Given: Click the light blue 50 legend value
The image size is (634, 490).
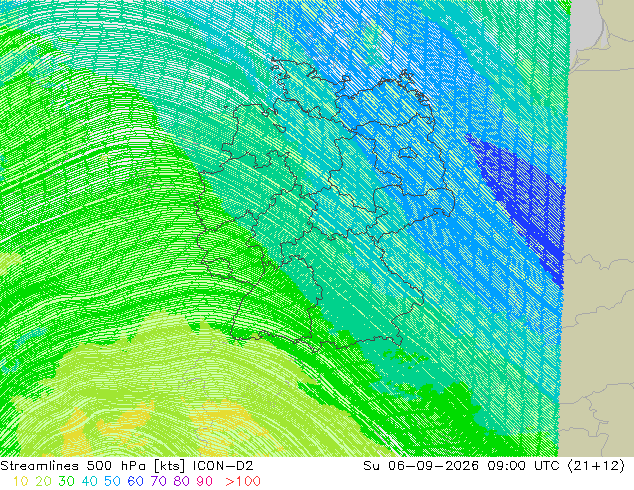Looking at the screenshot, I should point(112,481).
